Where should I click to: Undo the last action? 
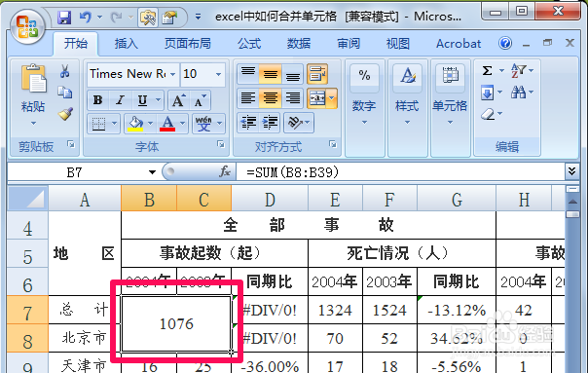click(x=86, y=17)
